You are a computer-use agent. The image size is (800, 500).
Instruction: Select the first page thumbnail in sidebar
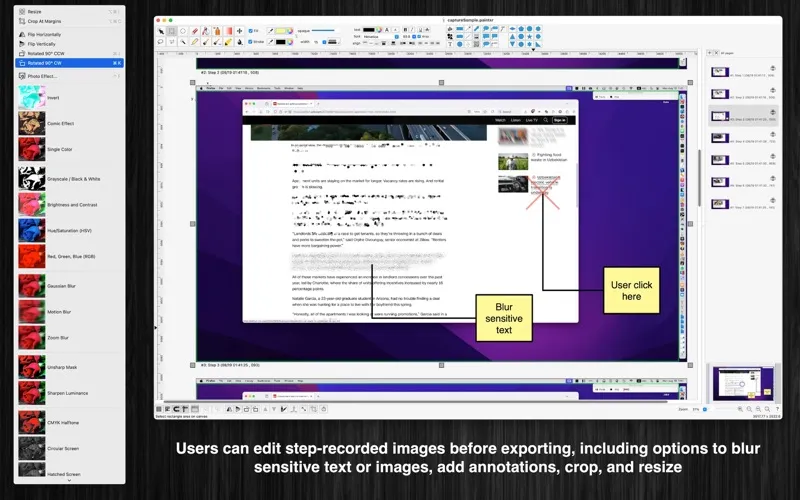[720, 72]
